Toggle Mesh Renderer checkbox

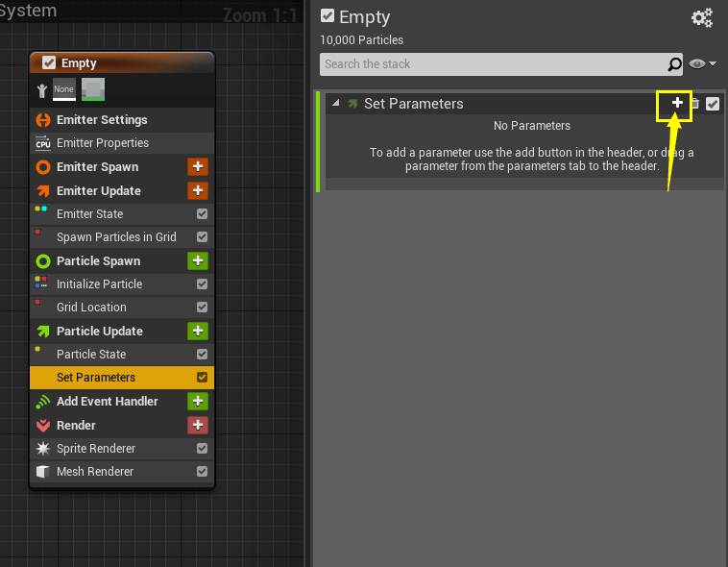point(202,472)
